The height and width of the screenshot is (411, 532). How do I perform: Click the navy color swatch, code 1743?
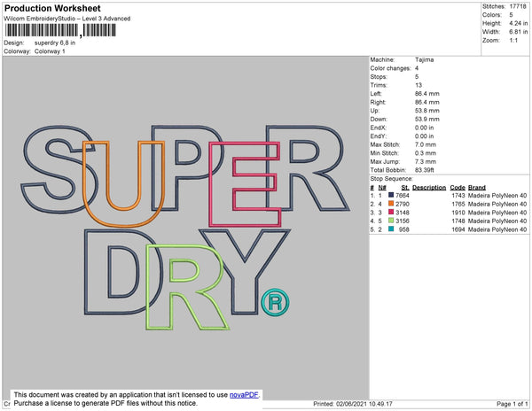pos(391,195)
